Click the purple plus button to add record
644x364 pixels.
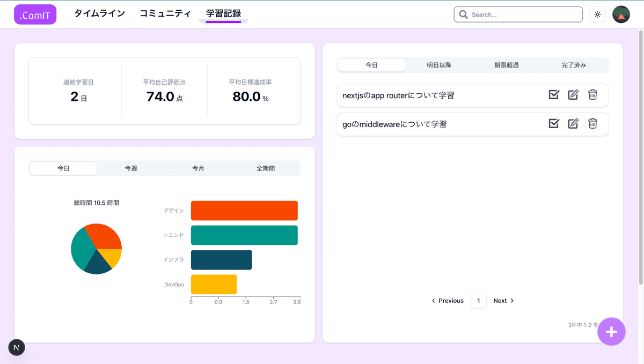(x=611, y=331)
